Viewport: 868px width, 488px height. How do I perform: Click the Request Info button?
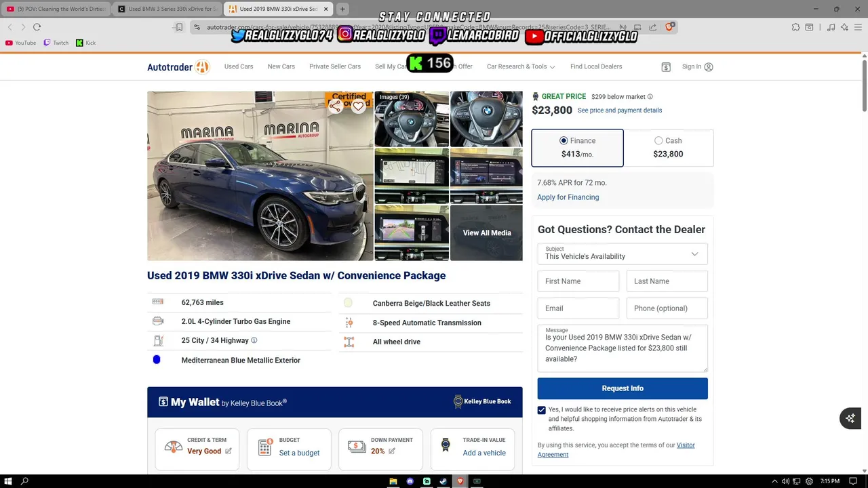click(623, 388)
